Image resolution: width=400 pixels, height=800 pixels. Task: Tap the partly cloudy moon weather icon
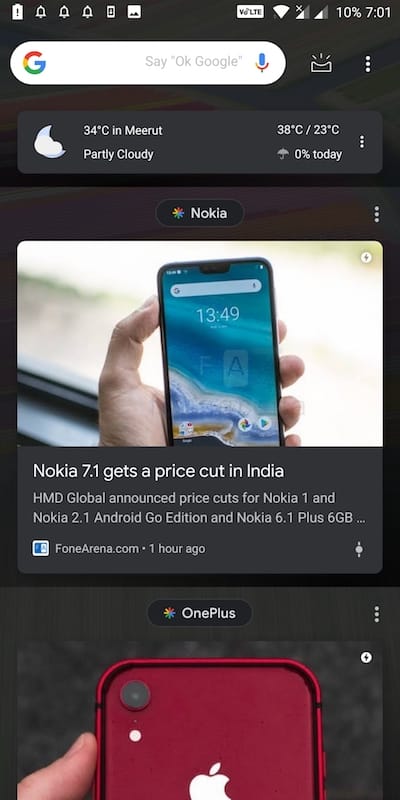click(49, 141)
